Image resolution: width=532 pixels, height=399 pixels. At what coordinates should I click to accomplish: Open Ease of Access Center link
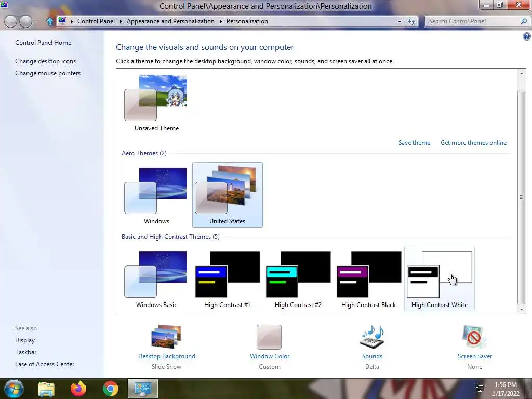click(45, 364)
